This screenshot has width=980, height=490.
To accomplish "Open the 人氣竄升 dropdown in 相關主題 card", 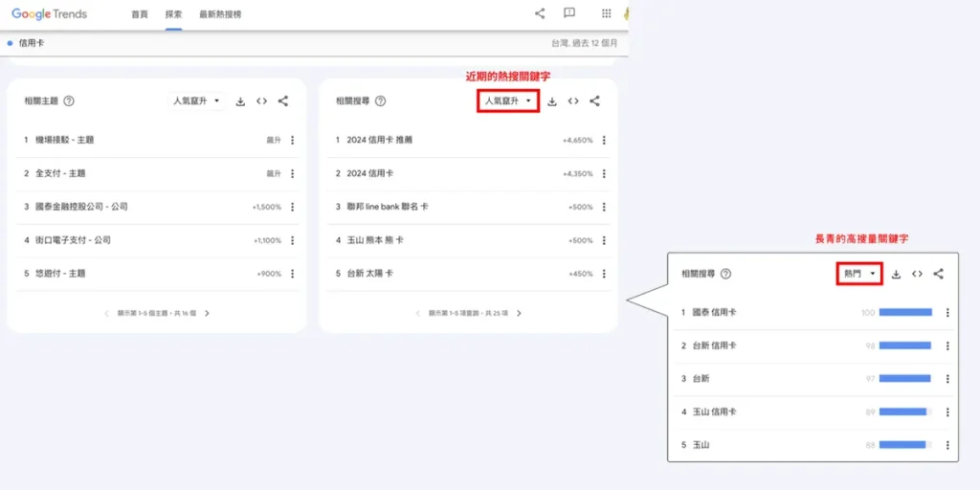I will 196,100.
